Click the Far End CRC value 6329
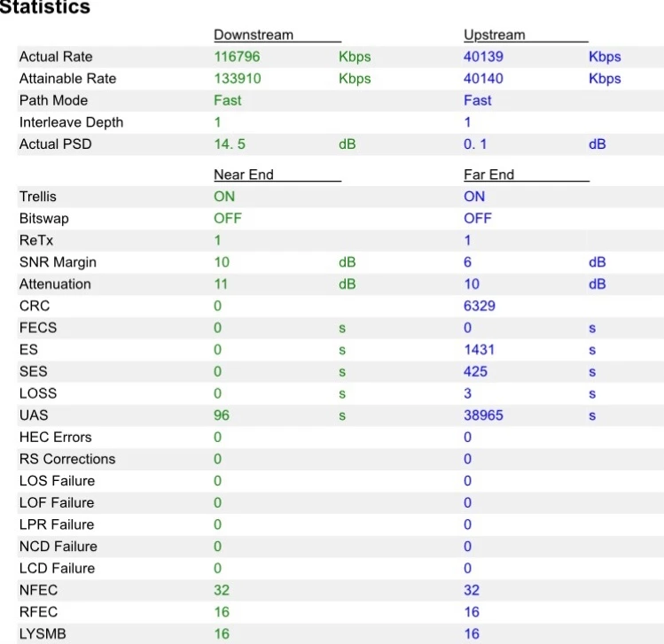The image size is (664, 644). click(479, 306)
